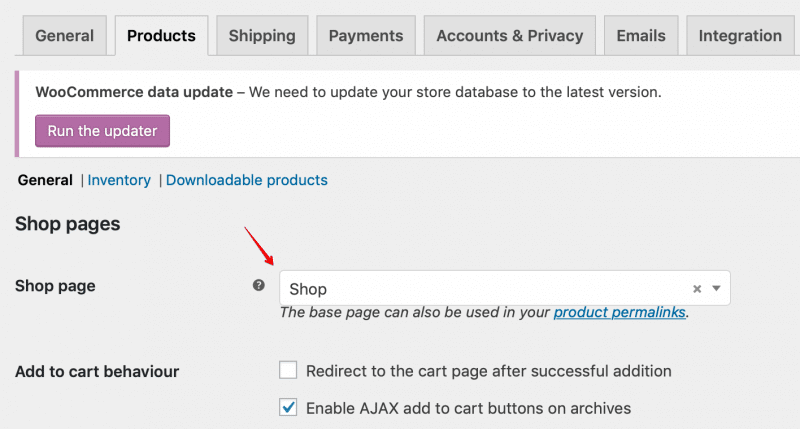The height and width of the screenshot is (429, 800).
Task: Expand the Shop page dropdown arrow
Action: click(x=716, y=288)
